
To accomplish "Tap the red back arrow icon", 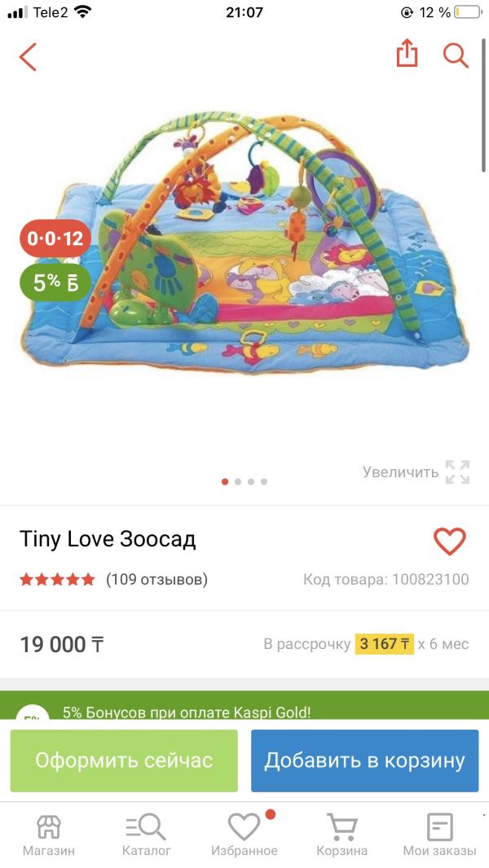I will pyautogui.click(x=28, y=56).
